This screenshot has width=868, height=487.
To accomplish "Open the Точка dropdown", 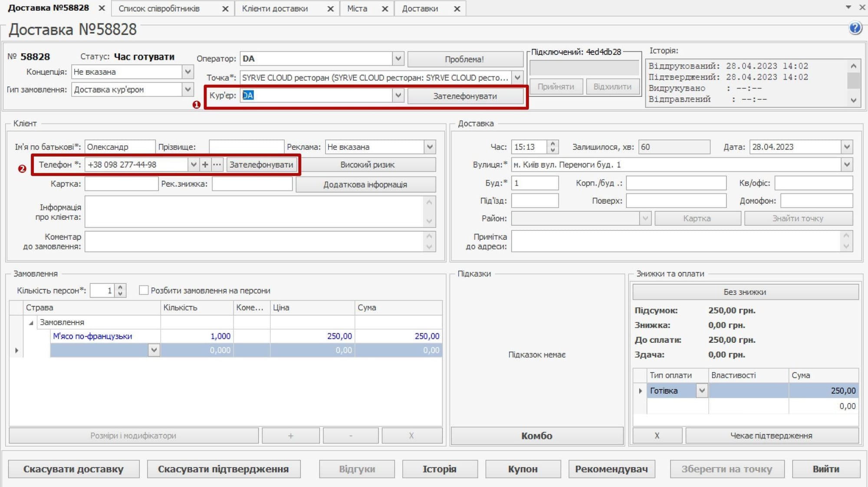I will point(517,78).
